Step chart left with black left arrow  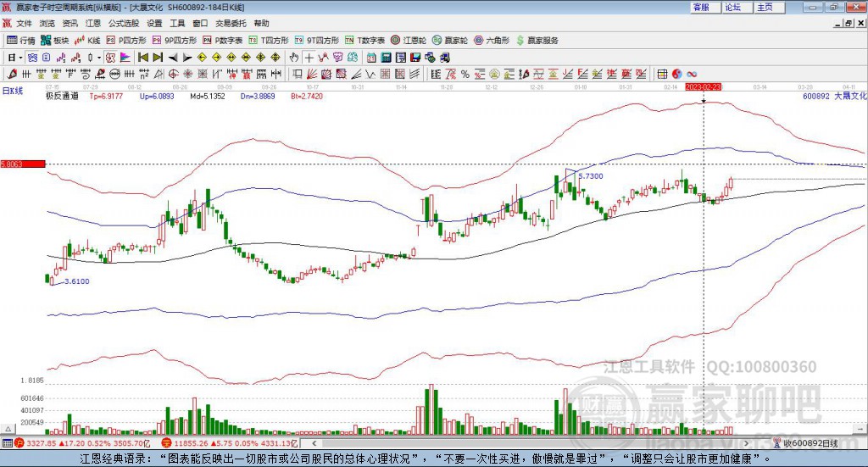(x=173, y=58)
